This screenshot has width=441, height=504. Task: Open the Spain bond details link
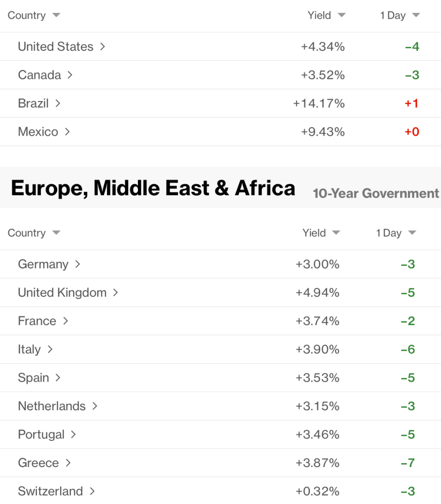pyautogui.click(x=34, y=378)
